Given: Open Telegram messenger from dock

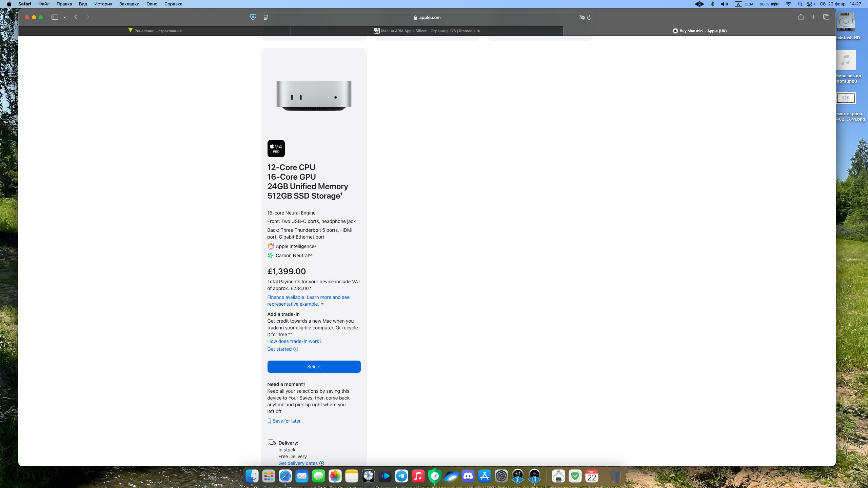Looking at the screenshot, I should point(401,476).
